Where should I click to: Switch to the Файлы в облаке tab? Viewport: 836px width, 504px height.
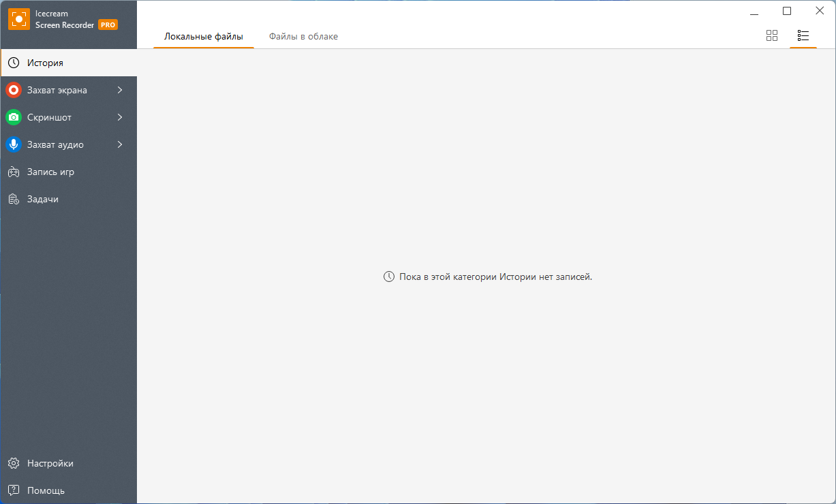coord(303,36)
